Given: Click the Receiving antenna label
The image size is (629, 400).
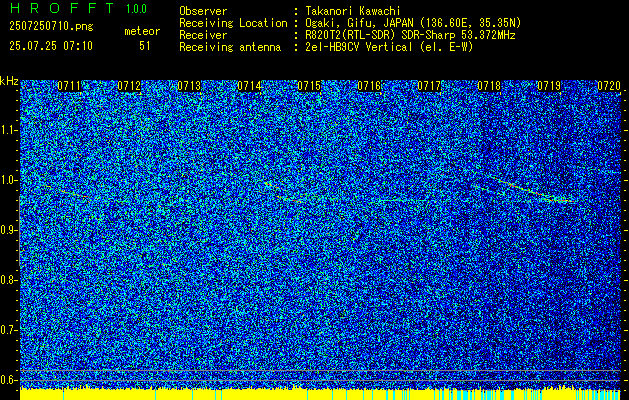Looking at the screenshot, I should click(230, 47).
